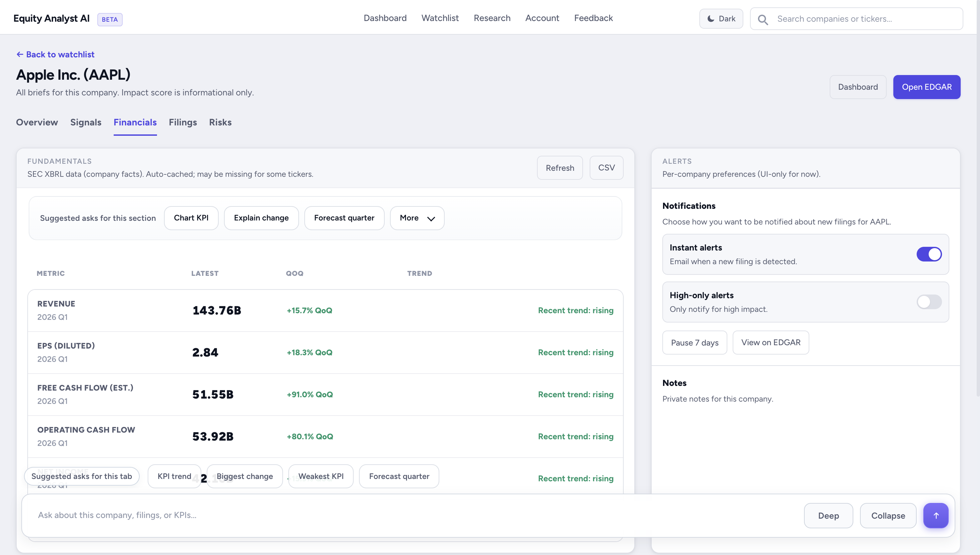Click the search magnifier icon

click(x=763, y=19)
